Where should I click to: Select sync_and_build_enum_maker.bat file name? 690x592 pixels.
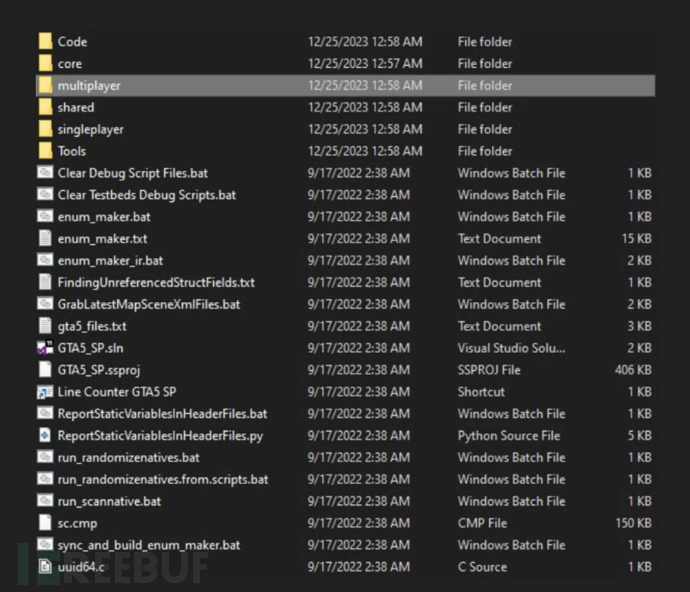[149, 545]
